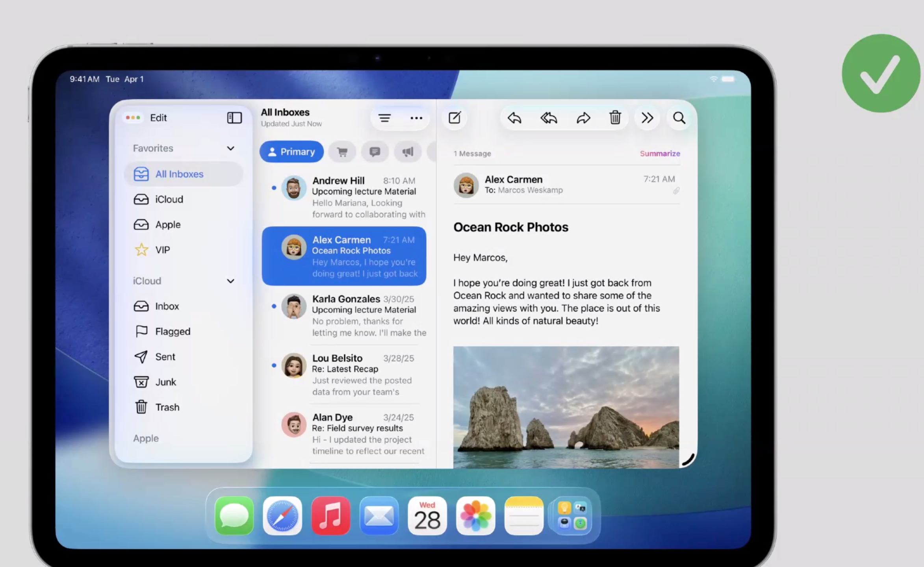The width and height of the screenshot is (924, 567).
Task: Open the three-dots more options menu
Action: (x=416, y=118)
